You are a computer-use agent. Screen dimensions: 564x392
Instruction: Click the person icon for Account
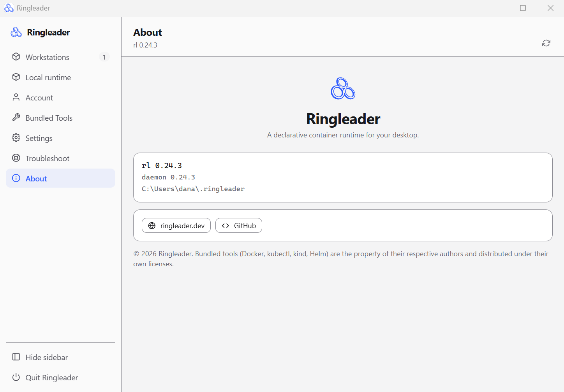16,97
